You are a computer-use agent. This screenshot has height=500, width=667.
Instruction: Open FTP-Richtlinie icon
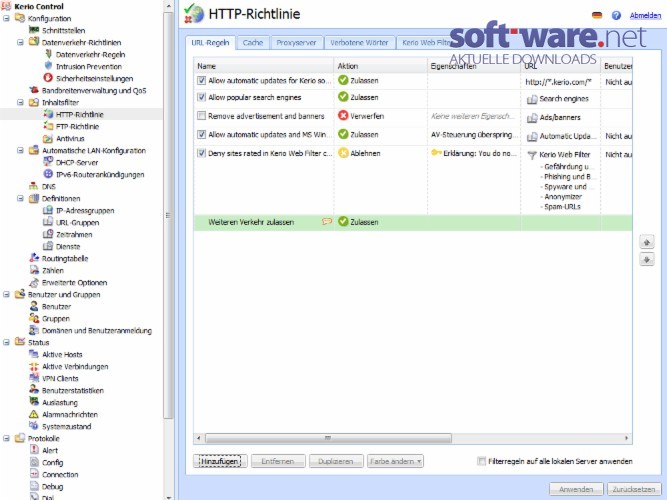tap(48, 126)
